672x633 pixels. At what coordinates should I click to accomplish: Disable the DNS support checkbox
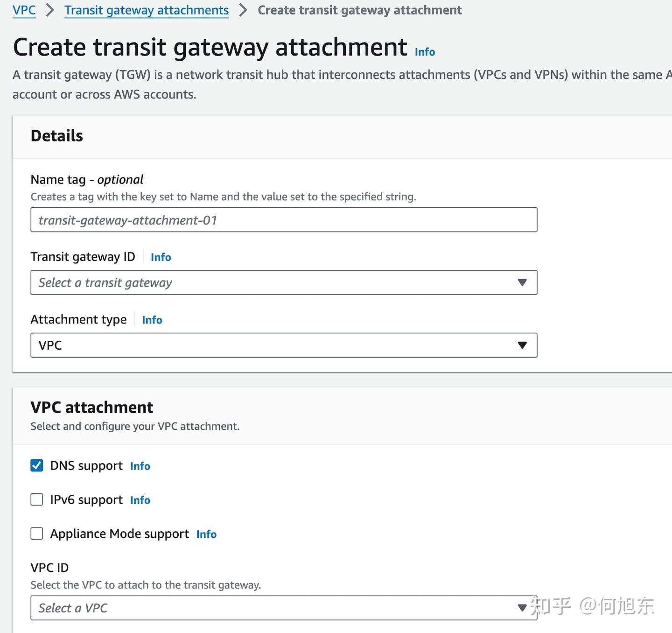coord(36,465)
